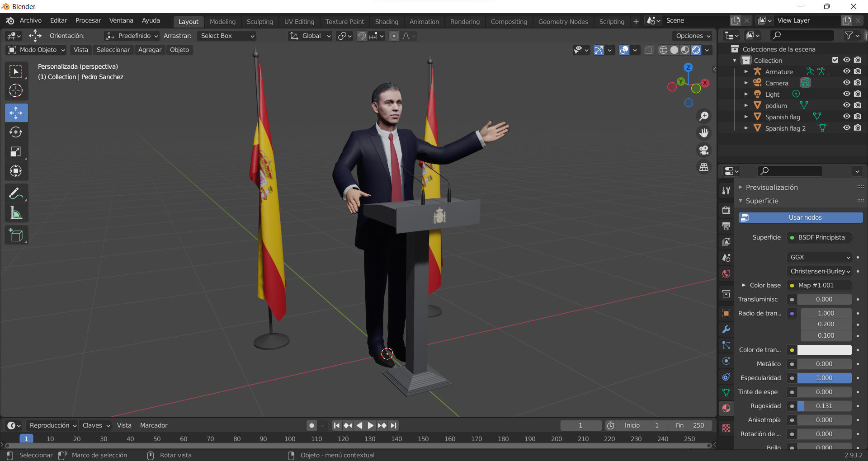
Task: Click Map #1.001 color base button
Action: coord(819,285)
